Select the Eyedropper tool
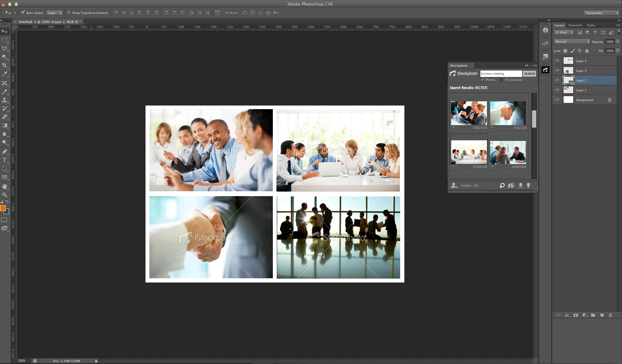 (x=5, y=74)
